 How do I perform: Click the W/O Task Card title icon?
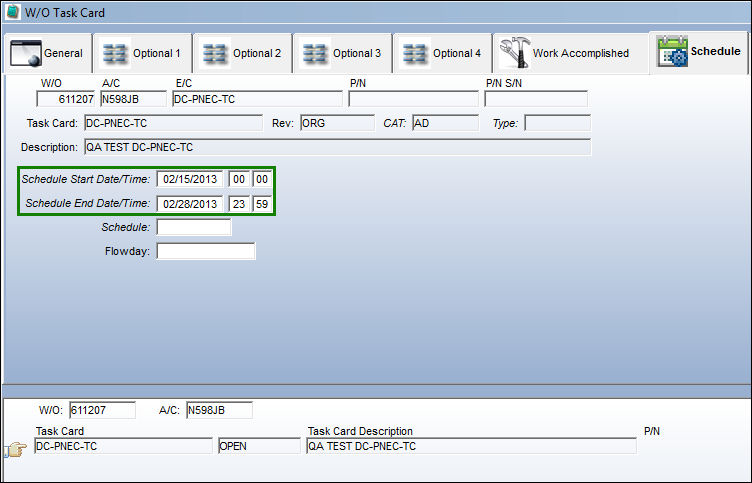coord(12,12)
